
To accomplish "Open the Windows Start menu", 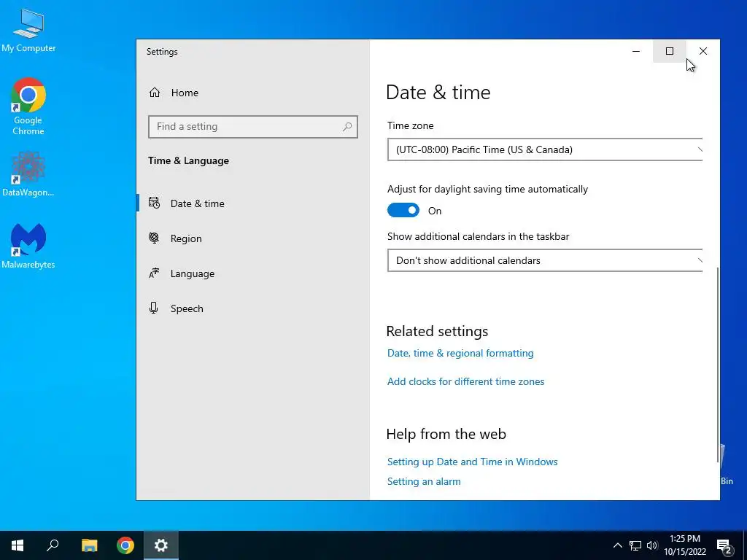I will click(18, 545).
